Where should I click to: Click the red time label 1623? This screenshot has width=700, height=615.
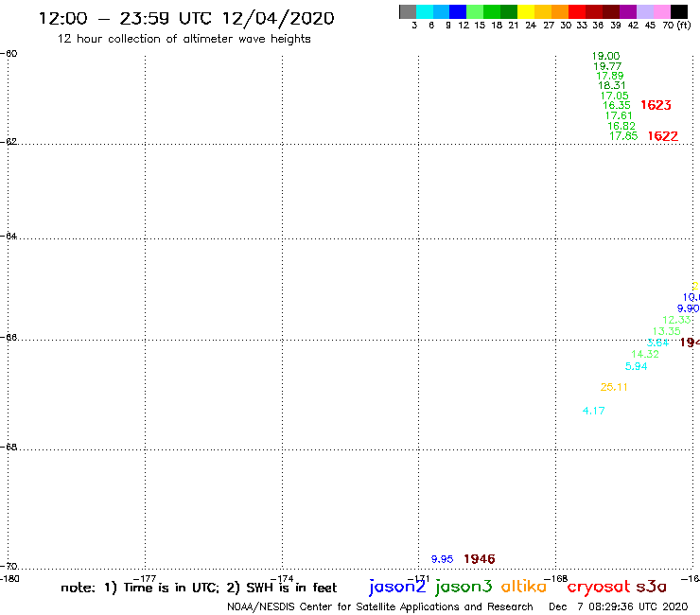pyautogui.click(x=656, y=105)
